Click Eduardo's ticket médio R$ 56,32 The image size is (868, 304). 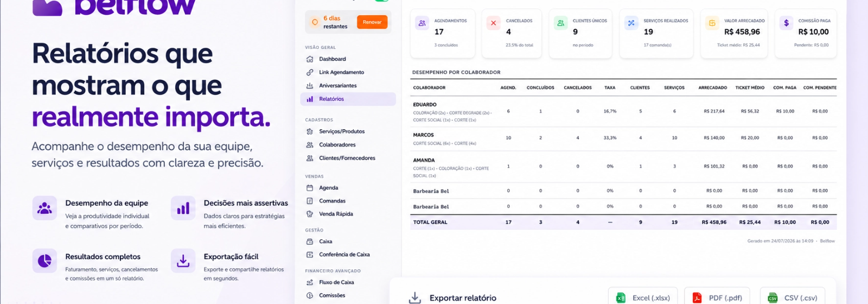coord(750,111)
